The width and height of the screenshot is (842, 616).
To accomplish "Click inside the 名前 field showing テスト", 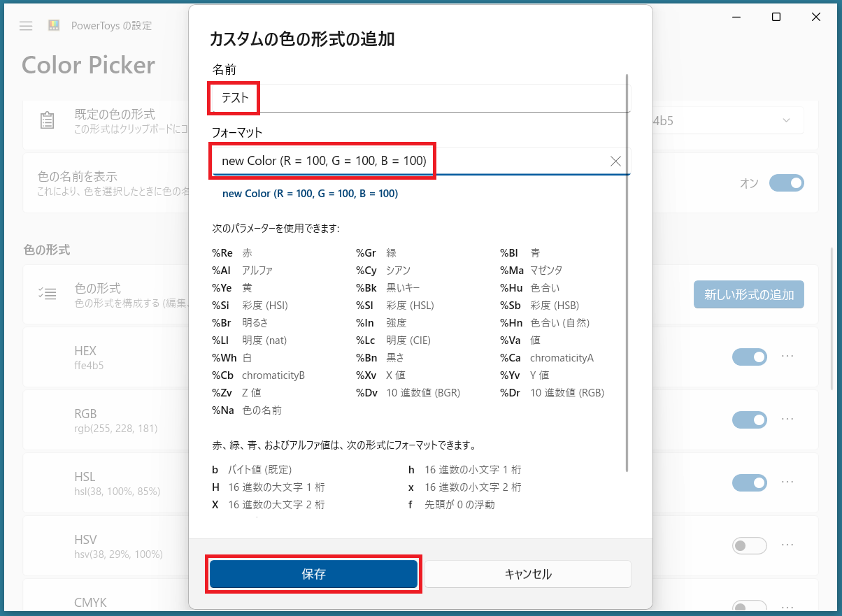I will pos(350,99).
